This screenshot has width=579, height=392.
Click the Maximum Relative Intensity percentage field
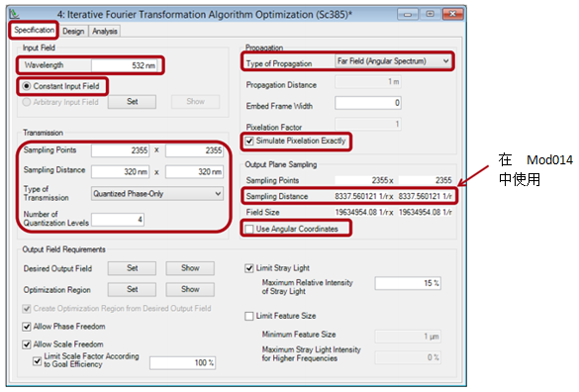pyautogui.click(x=408, y=283)
